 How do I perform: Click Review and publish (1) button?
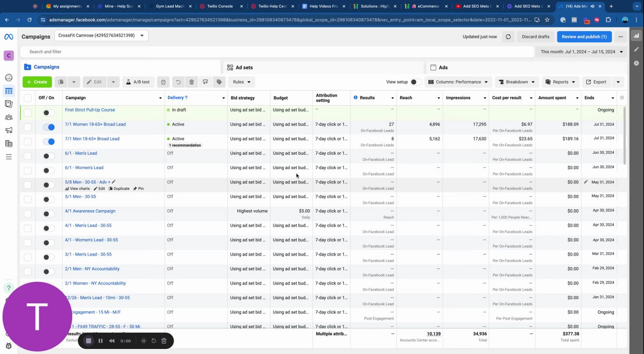pos(584,37)
